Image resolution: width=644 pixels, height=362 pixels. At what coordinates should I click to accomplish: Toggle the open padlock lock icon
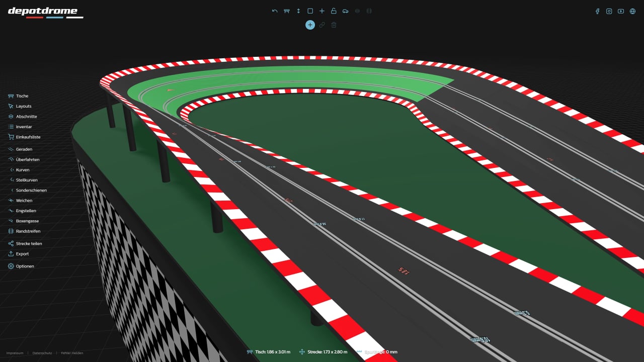[334, 11]
